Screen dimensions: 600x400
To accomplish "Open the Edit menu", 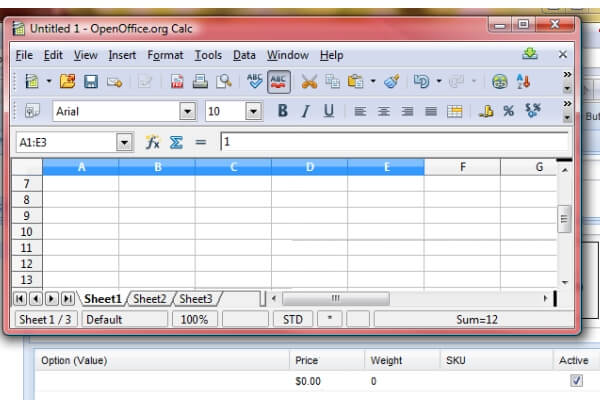I will click(x=53, y=55).
